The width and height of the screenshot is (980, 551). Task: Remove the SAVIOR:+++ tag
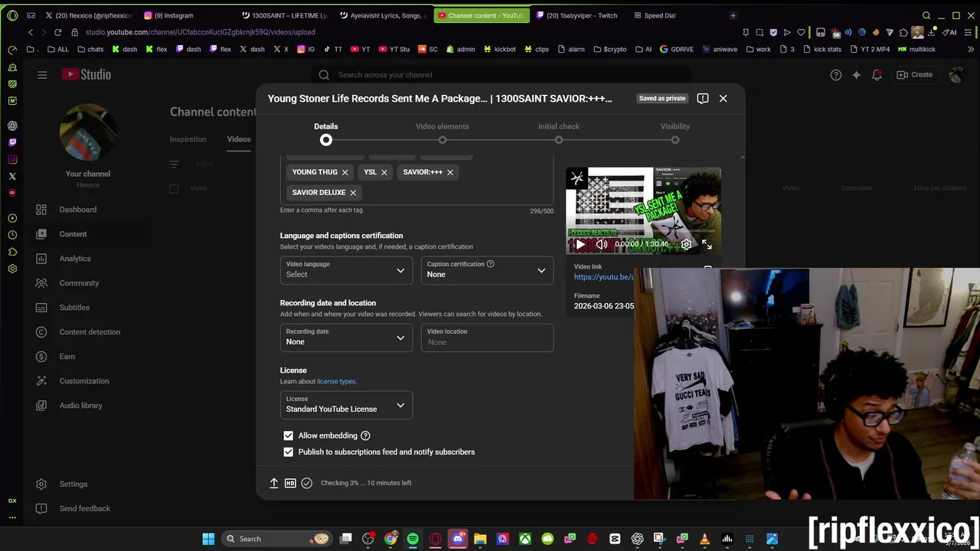coord(450,172)
